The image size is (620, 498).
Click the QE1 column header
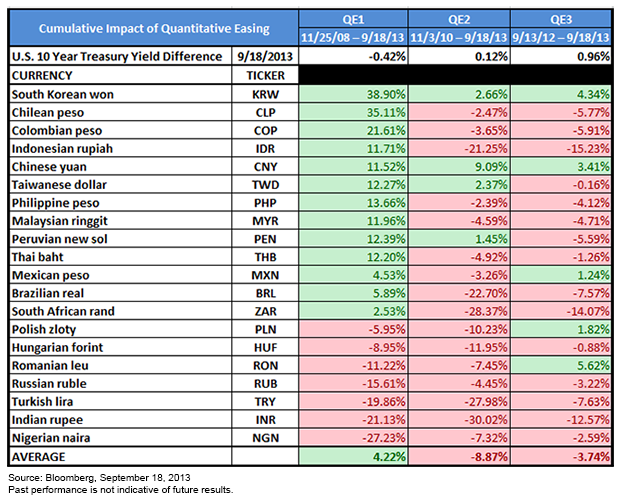(x=353, y=19)
